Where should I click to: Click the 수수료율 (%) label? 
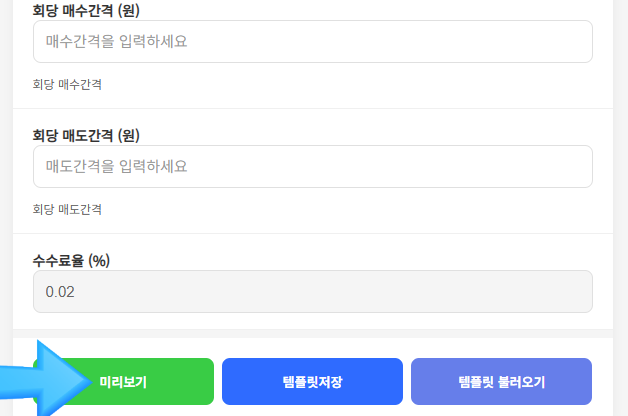(71, 260)
